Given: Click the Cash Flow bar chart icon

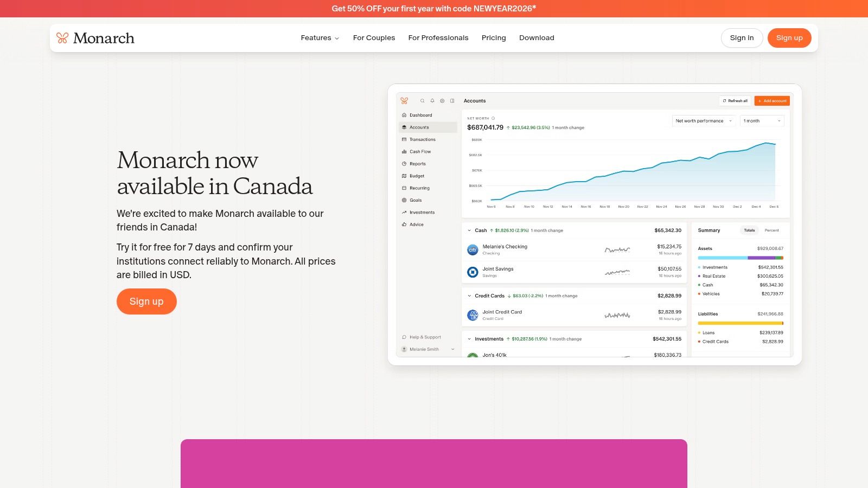Looking at the screenshot, I should [x=404, y=152].
